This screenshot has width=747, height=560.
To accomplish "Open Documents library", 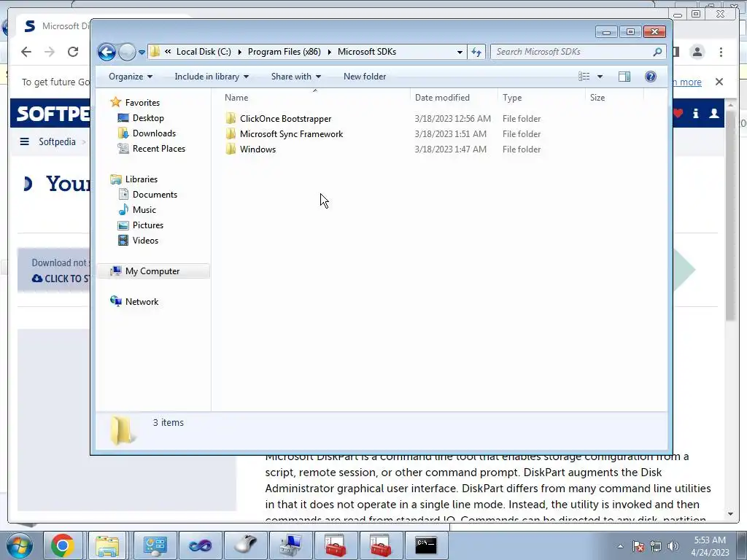I will click(x=155, y=194).
